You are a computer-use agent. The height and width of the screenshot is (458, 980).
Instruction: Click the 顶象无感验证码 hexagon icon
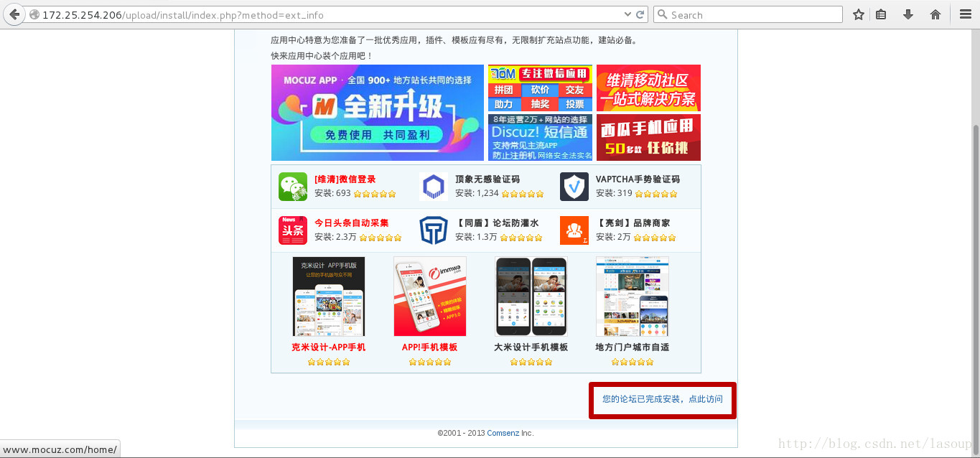[434, 187]
